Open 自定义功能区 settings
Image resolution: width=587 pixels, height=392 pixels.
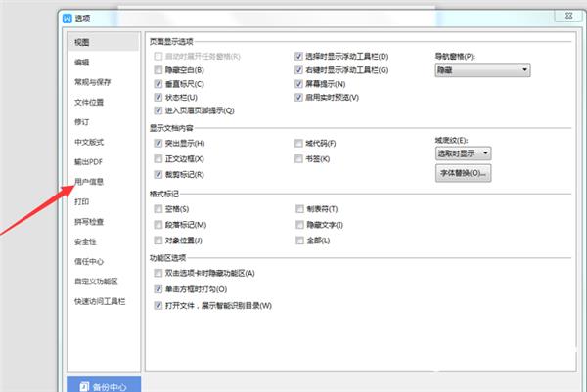[x=96, y=282]
